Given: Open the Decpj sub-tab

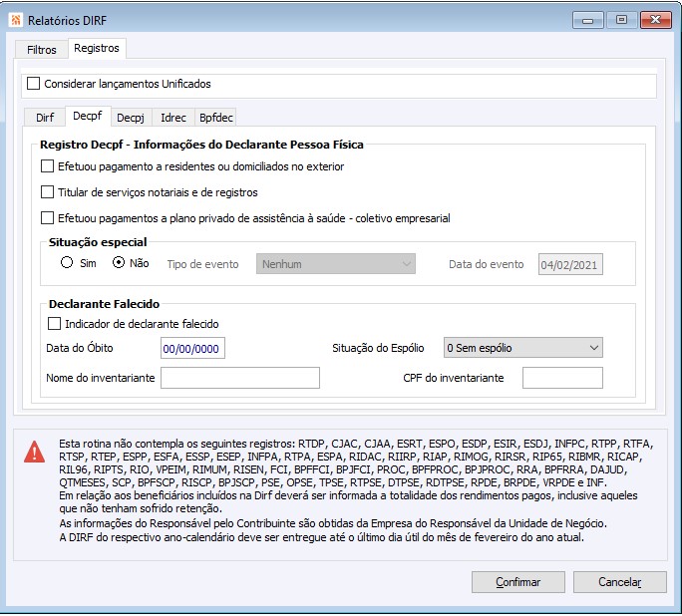Looking at the screenshot, I should coord(131,118).
